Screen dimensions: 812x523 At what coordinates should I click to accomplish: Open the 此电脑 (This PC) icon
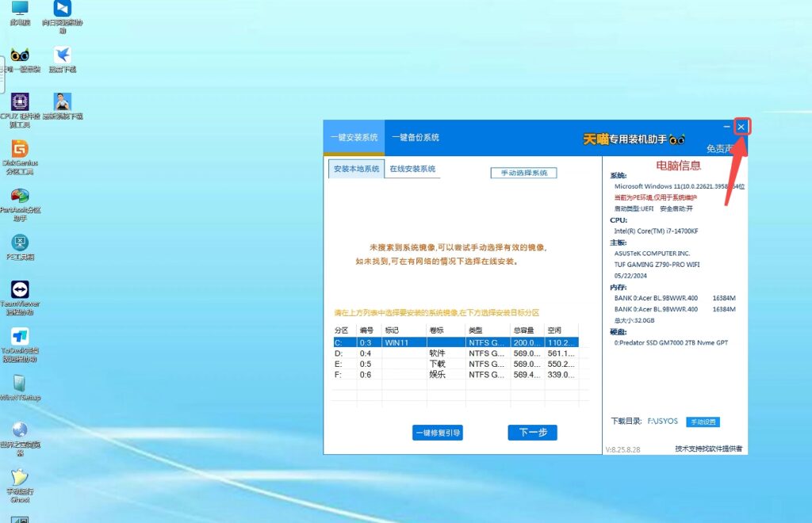click(20, 10)
